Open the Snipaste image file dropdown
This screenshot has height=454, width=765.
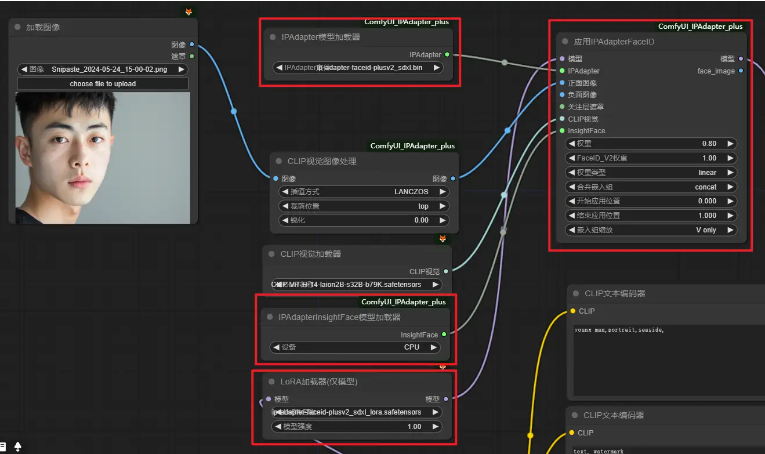point(102,69)
